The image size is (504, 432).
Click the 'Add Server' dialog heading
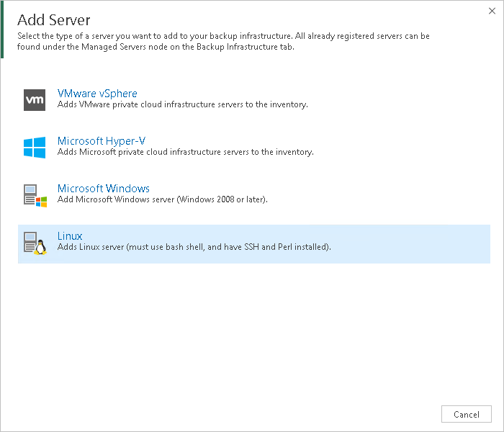click(x=54, y=19)
